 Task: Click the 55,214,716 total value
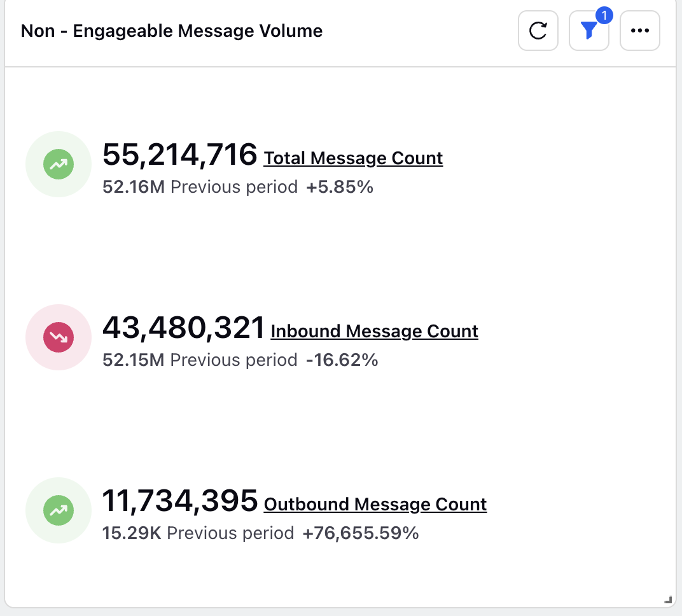point(179,155)
